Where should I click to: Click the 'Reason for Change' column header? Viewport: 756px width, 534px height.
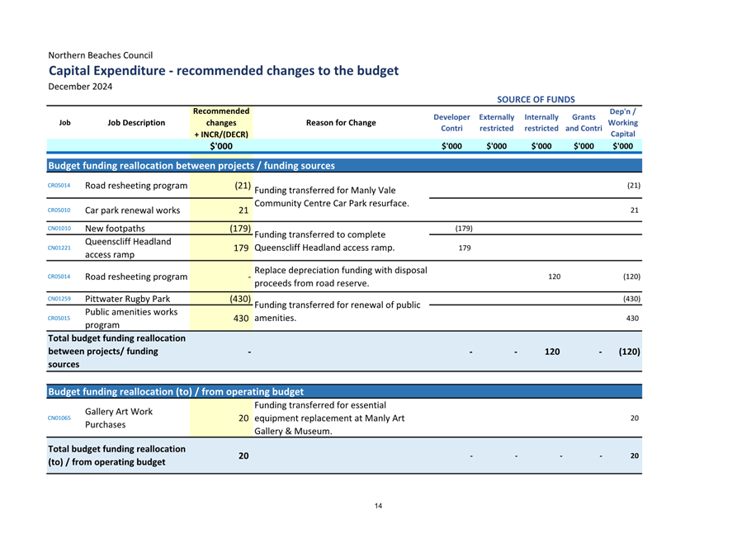(x=341, y=123)
